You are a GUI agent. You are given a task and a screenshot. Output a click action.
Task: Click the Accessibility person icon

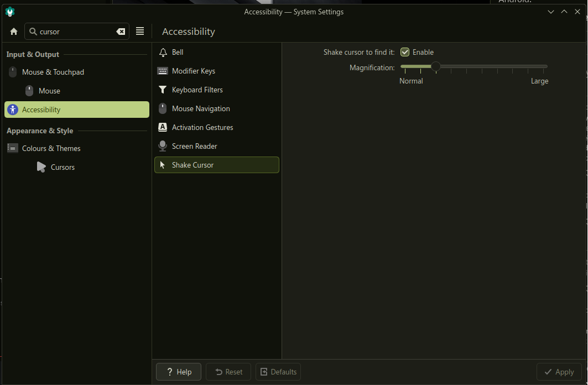(x=13, y=110)
